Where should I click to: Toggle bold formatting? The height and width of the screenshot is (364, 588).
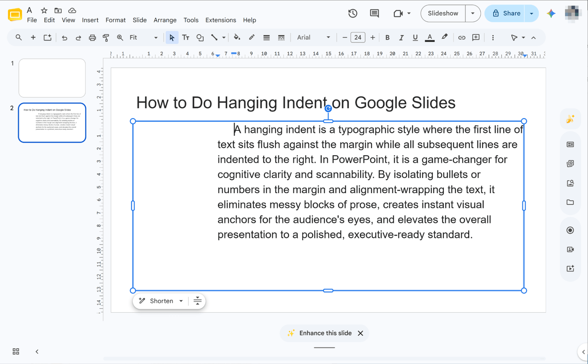pos(387,37)
